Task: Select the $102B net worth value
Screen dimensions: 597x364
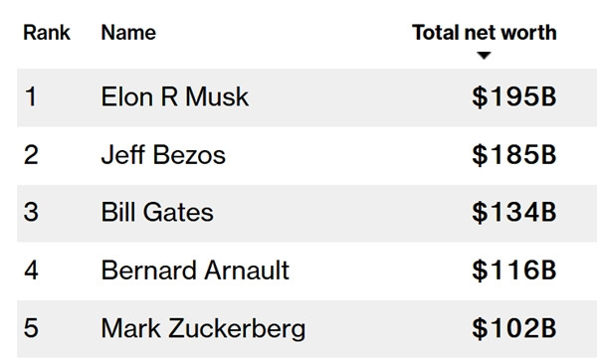Action: pyautogui.click(x=514, y=328)
